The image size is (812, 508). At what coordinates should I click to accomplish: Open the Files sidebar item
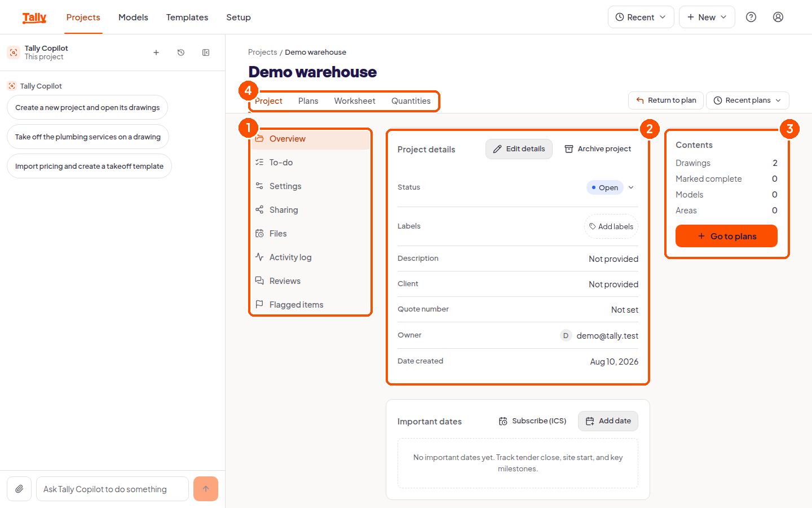click(310, 234)
